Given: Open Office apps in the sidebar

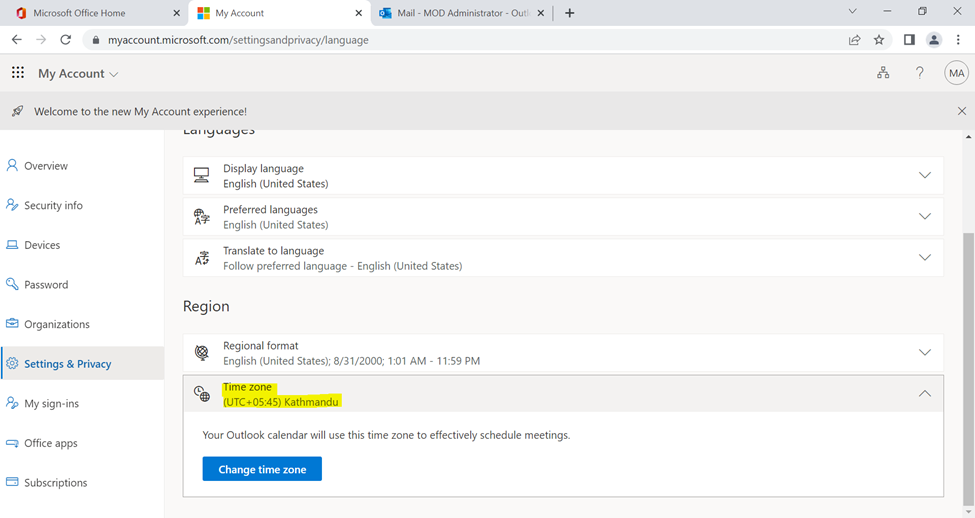Looking at the screenshot, I should click(82, 443).
